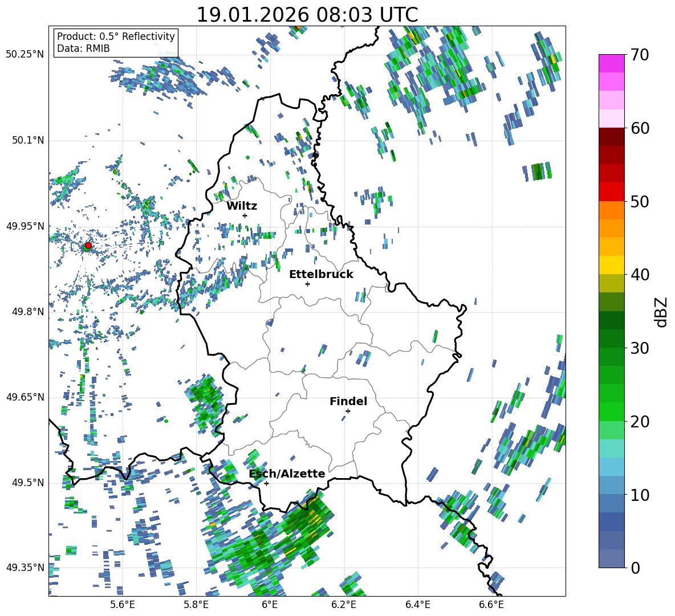Click the 49.35°N latitude label
This screenshot has width=675, height=616.
pyautogui.click(x=25, y=568)
